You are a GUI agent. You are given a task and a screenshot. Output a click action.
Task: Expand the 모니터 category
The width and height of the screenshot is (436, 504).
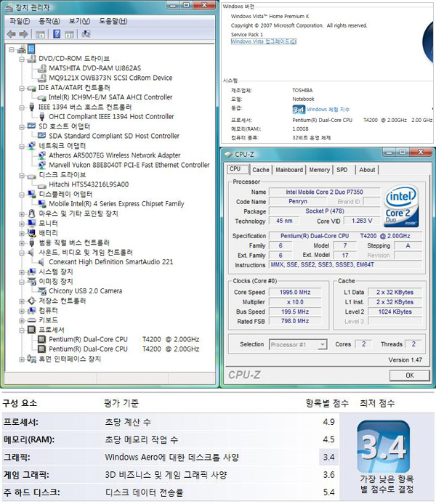[x=22, y=224]
